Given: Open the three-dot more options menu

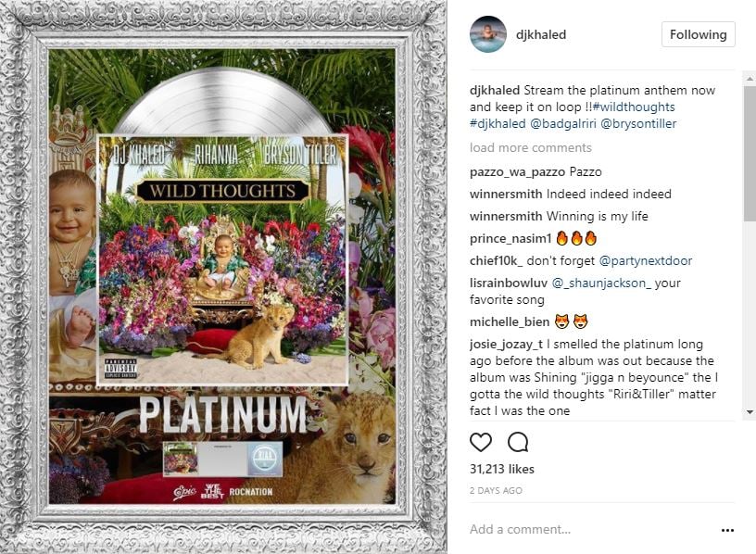Looking at the screenshot, I should click(x=727, y=530).
